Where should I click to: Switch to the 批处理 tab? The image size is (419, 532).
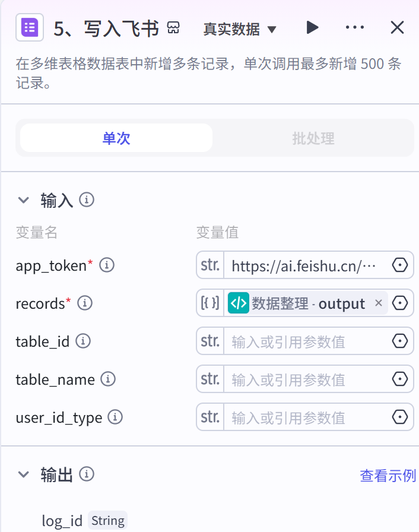[313, 138]
